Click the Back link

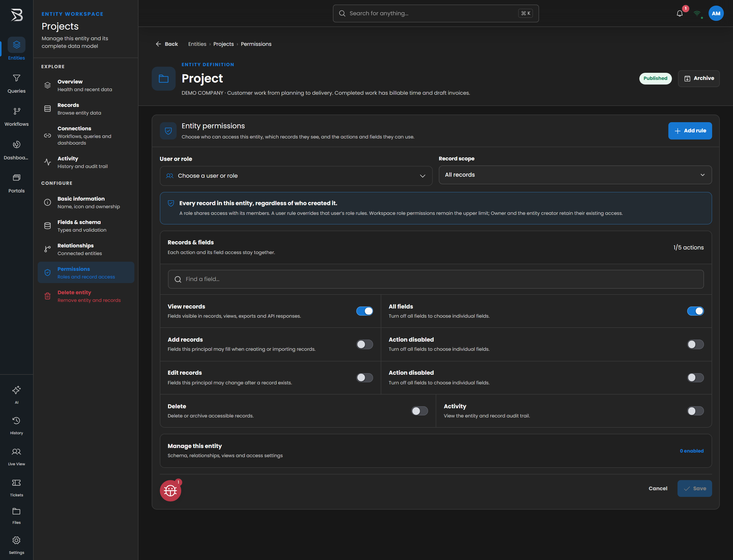click(167, 44)
